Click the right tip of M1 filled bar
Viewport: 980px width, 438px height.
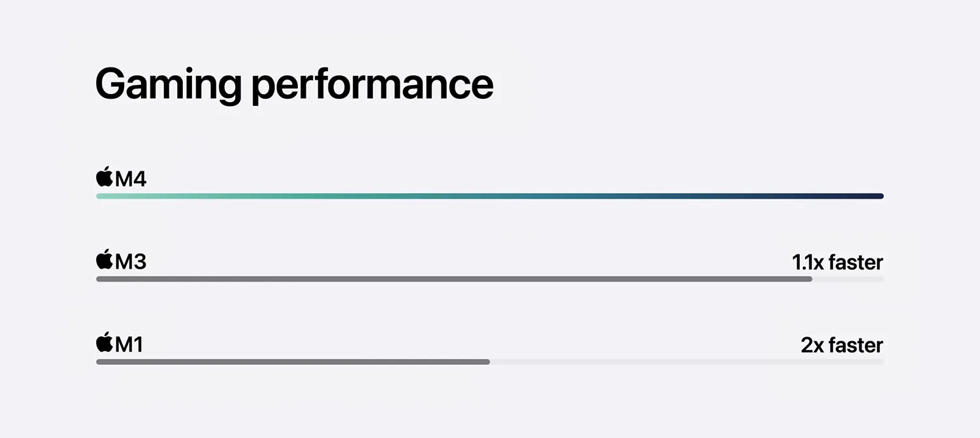tap(487, 362)
